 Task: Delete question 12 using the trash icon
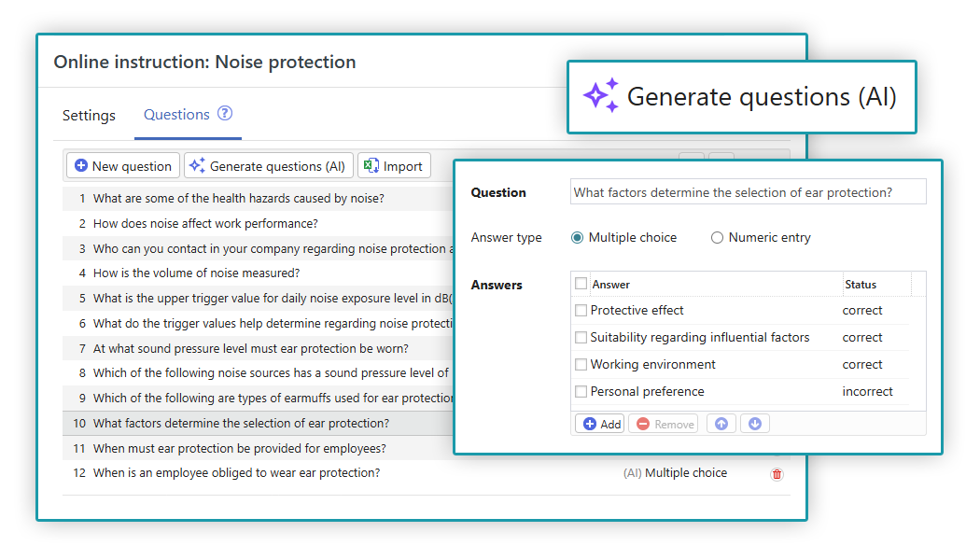coord(777,474)
